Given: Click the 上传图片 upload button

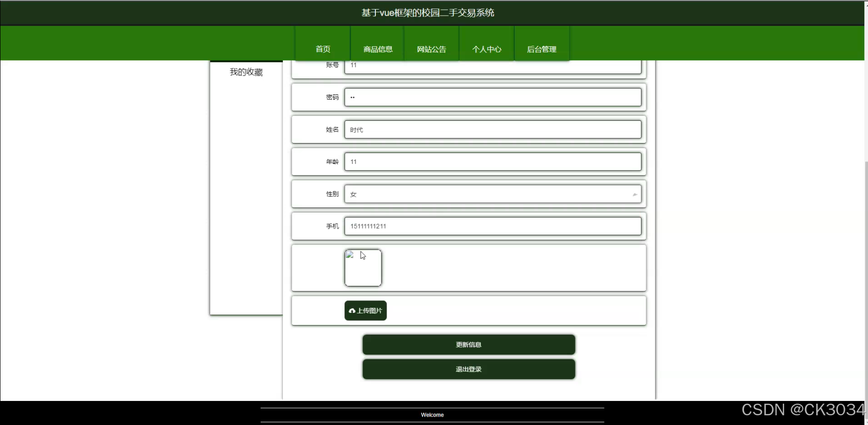Looking at the screenshot, I should [365, 311].
